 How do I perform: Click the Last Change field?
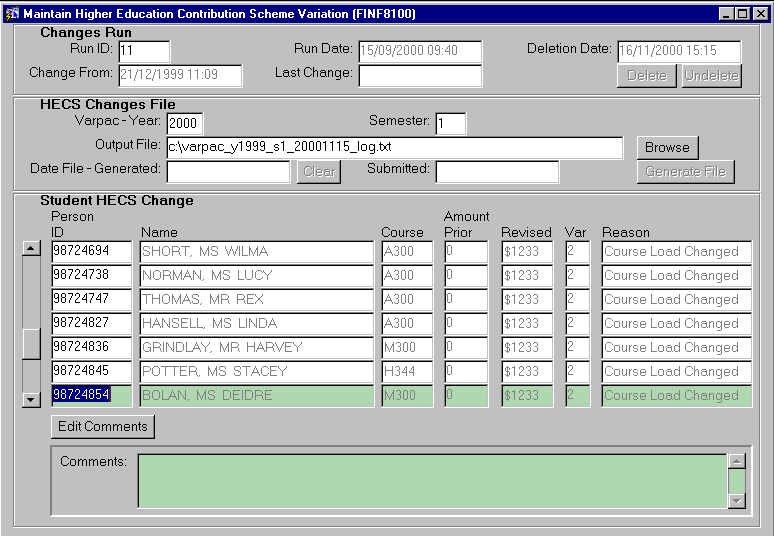point(420,76)
